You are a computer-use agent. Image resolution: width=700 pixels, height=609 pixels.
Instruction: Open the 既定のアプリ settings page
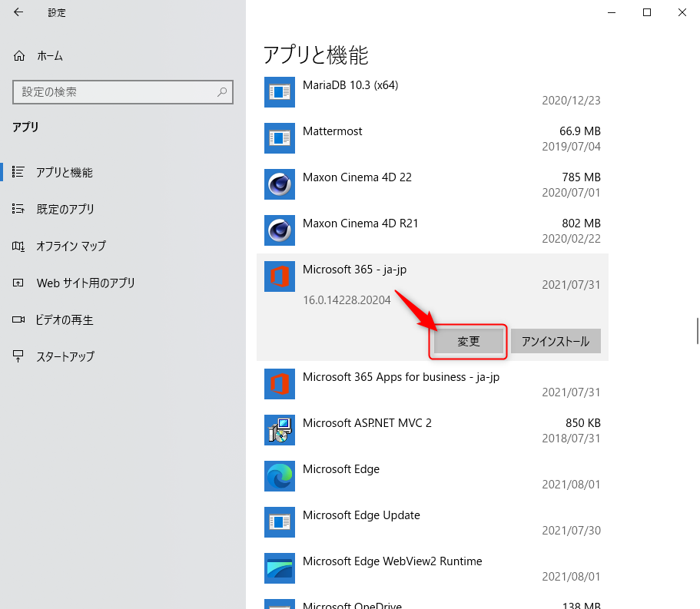(65, 209)
